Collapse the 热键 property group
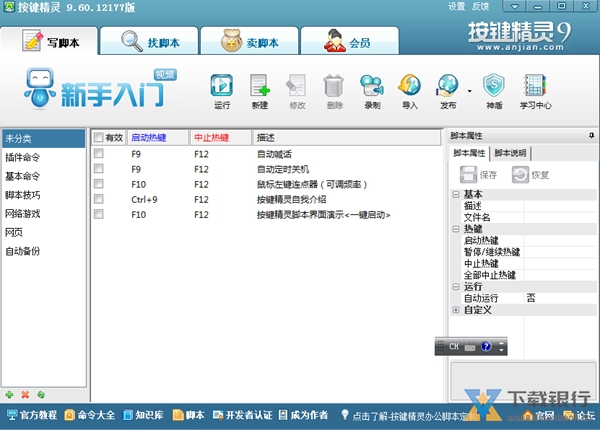The width and height of the screenshot is (600, 430). (456, 229)
